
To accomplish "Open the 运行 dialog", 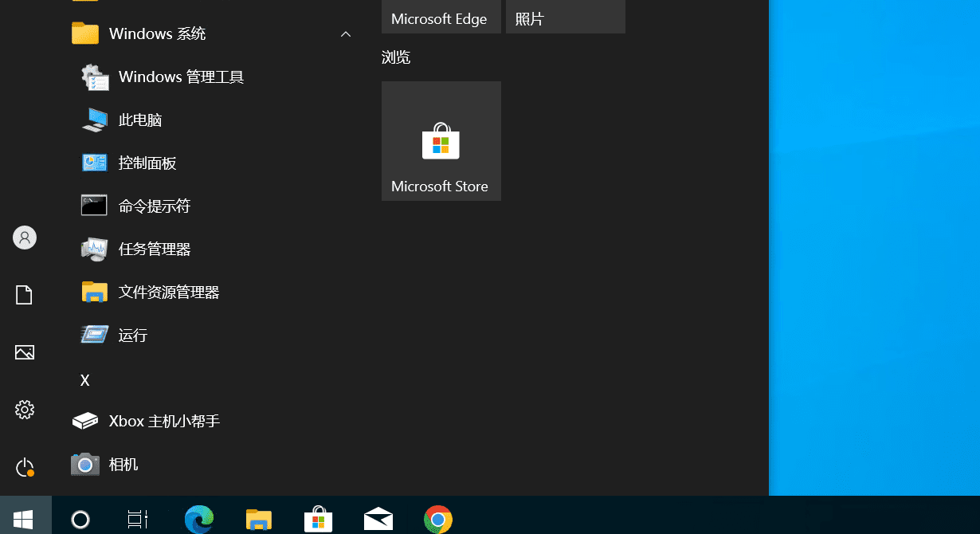I will coord(132,335).
